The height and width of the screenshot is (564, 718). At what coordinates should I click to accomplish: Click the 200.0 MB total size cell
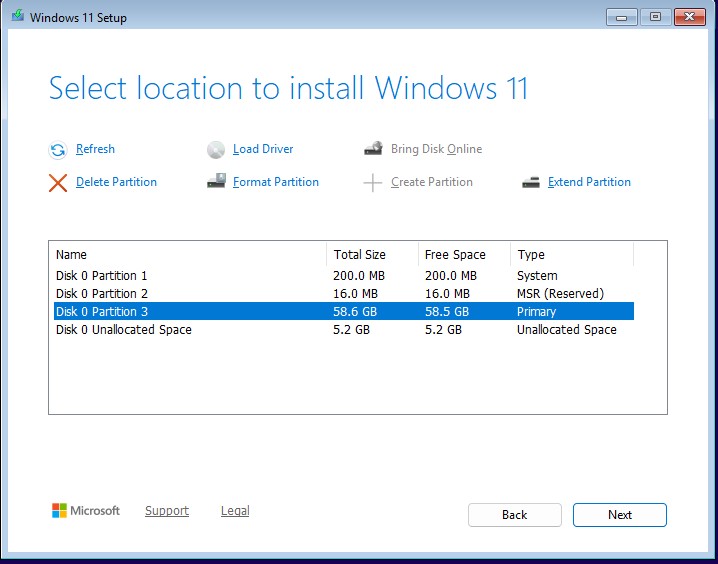[x=359, y=276]
